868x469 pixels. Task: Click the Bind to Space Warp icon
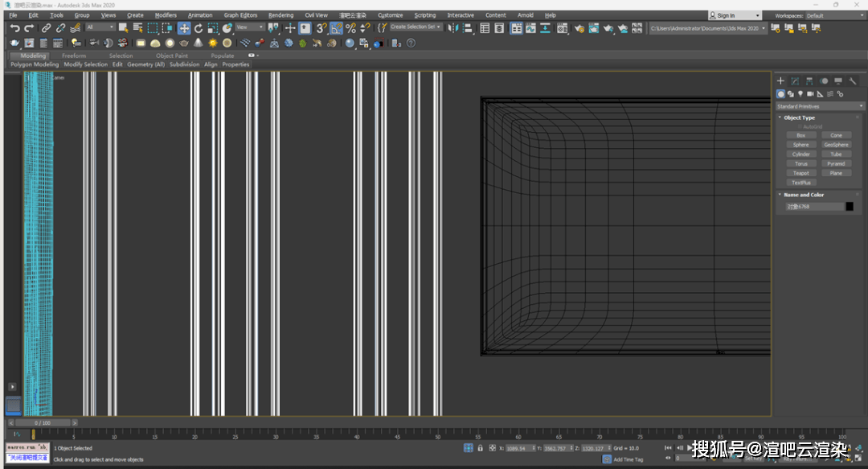pyautogui.click(x=75, y=27)
